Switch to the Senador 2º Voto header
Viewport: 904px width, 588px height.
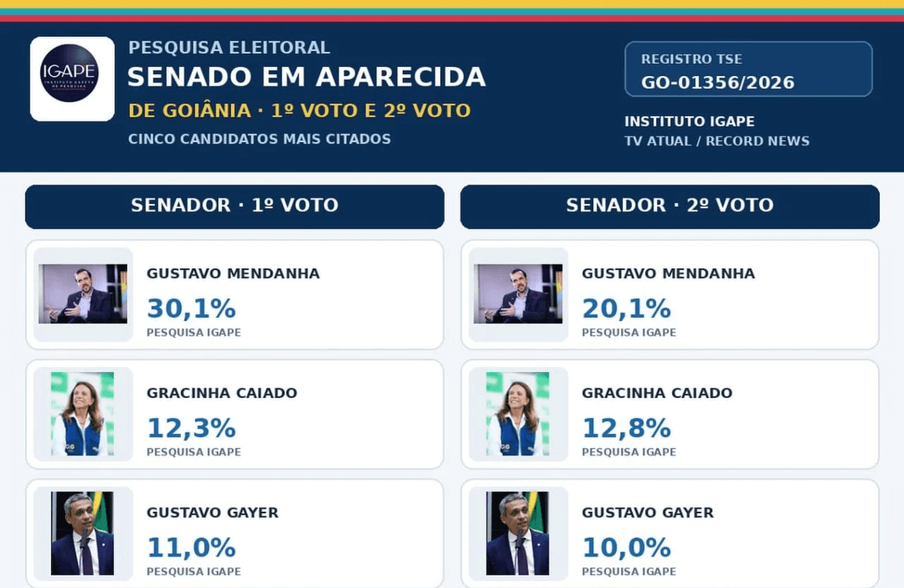point(670,207)
